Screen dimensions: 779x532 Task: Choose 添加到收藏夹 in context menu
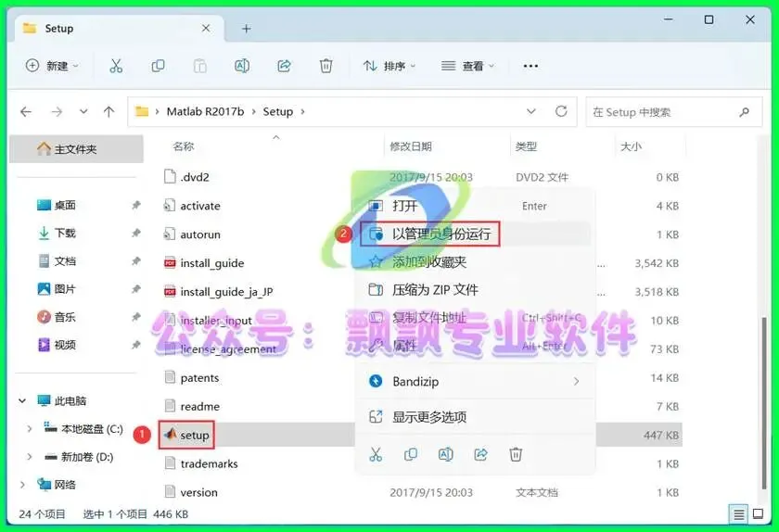(x=476, y=261)
